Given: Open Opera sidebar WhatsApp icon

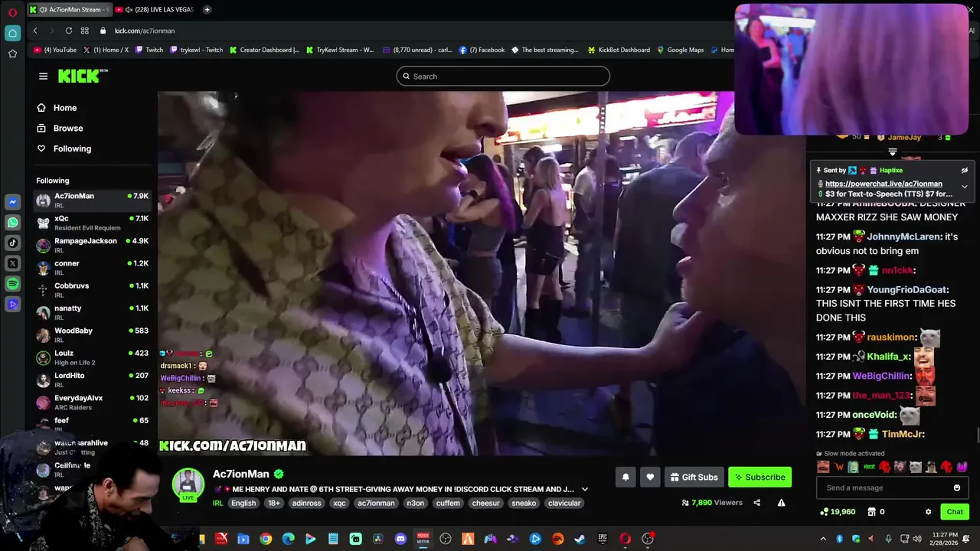Looking at the screenshot, I should [x=12, y=223].
